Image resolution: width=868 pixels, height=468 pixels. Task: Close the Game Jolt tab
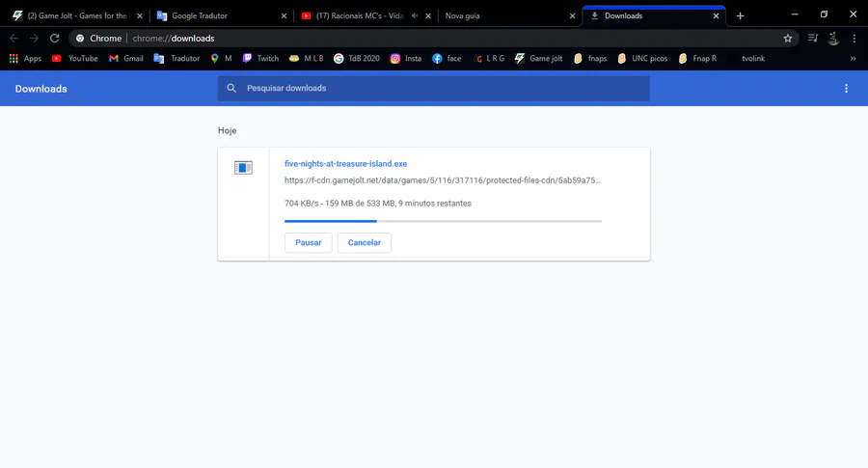[x=140, y=16]
